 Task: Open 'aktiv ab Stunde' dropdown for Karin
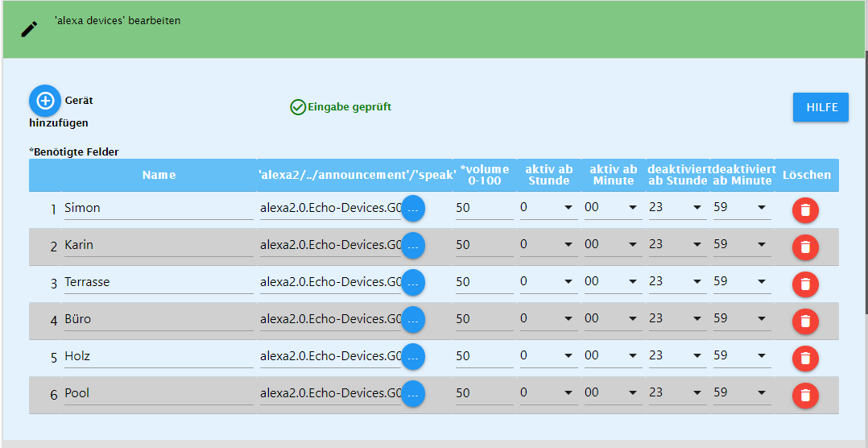pos(548,245)
